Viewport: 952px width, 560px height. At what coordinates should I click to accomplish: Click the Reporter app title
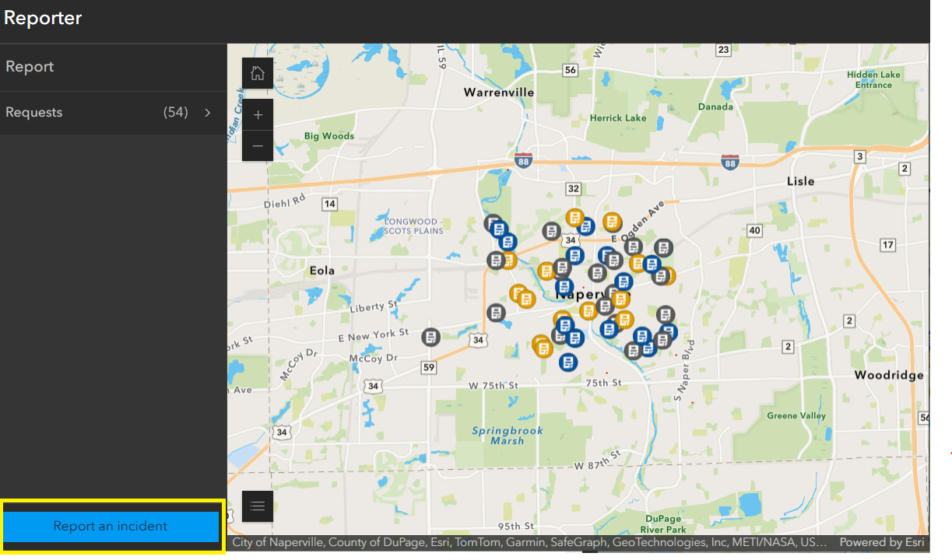click(43, 17)
